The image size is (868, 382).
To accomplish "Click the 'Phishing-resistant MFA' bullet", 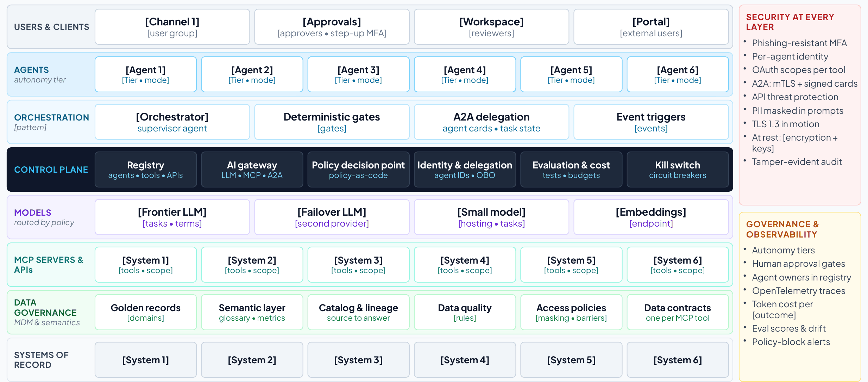I will click(799, 43).
